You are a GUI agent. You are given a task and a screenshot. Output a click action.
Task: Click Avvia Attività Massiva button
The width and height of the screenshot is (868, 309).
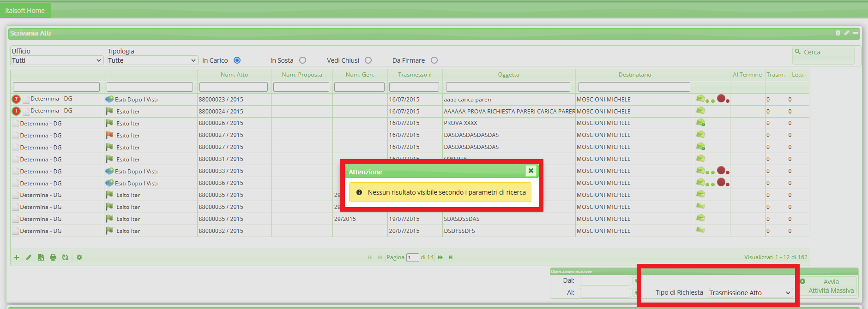831,286
